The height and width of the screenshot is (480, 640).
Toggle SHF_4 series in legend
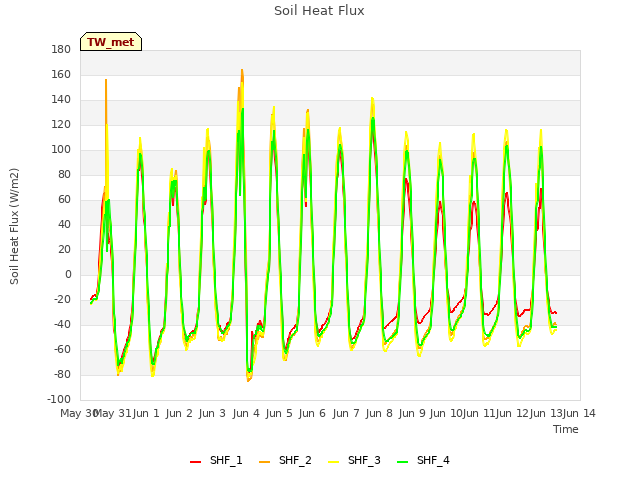[x=423, y=460]
